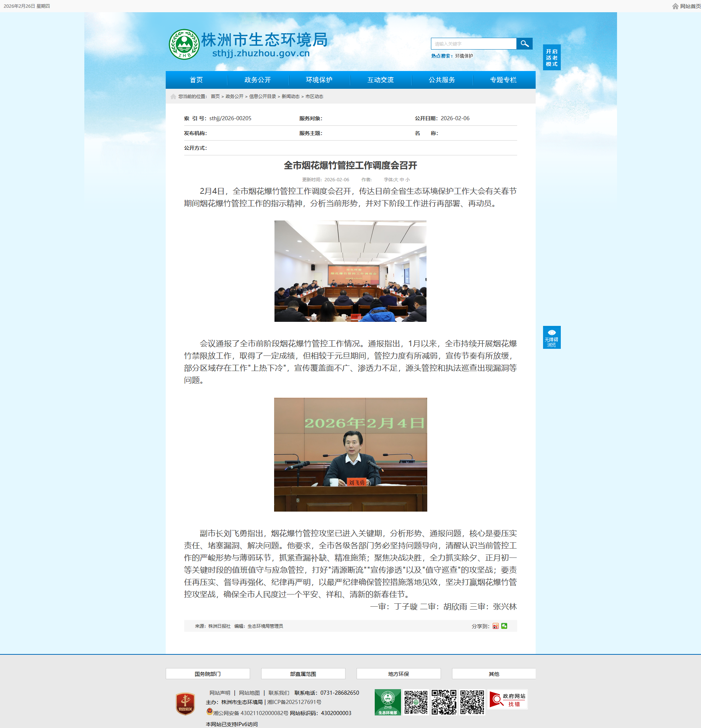The width and height of the screenshot is (701, 728).
Task: Open the 互动交流 navigation menu
Action: [x=380, y=80]
